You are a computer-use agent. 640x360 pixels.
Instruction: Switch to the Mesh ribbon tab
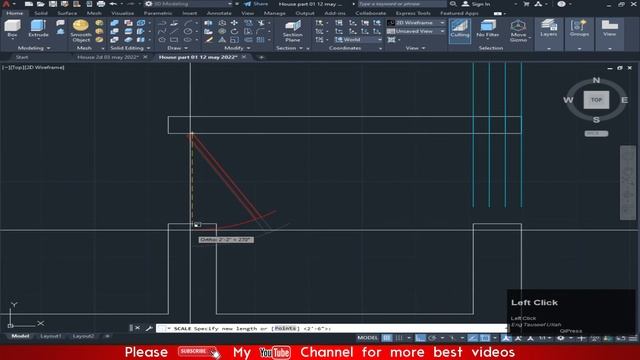click(x=94, y=13)
